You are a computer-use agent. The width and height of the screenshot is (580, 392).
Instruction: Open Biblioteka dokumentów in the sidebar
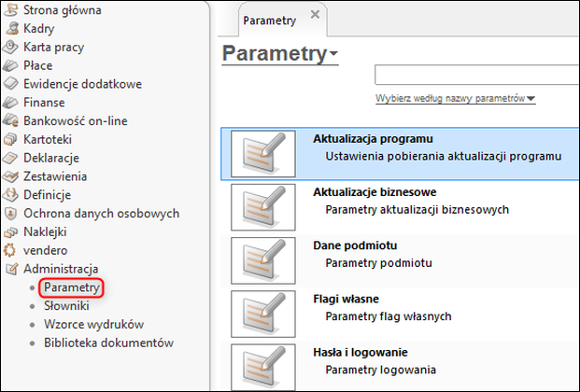point(108,343)
